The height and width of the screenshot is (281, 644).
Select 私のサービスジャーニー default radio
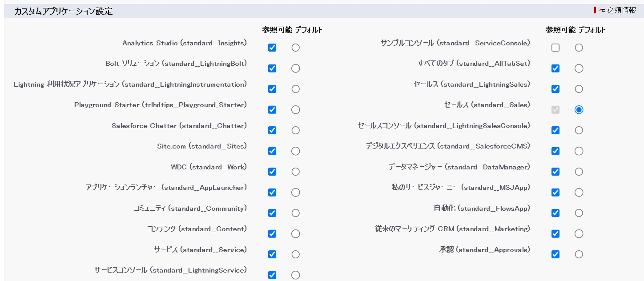pos(579,193)
